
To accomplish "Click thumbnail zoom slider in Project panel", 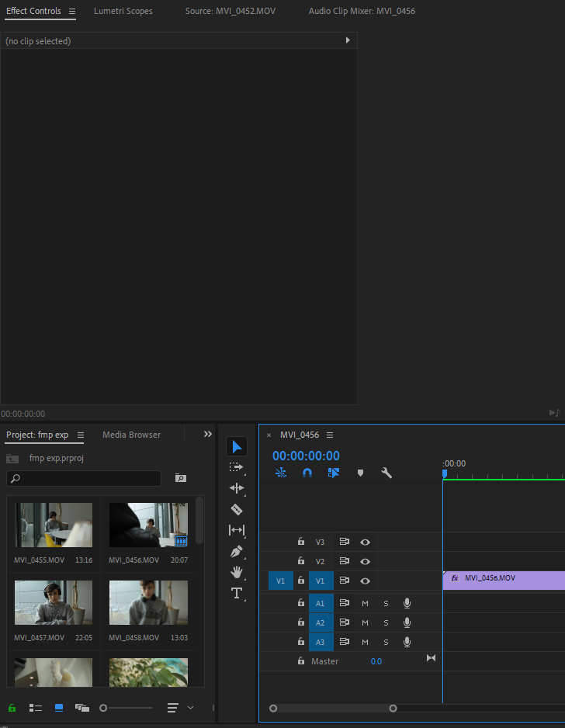I will [x=103, y=708].
